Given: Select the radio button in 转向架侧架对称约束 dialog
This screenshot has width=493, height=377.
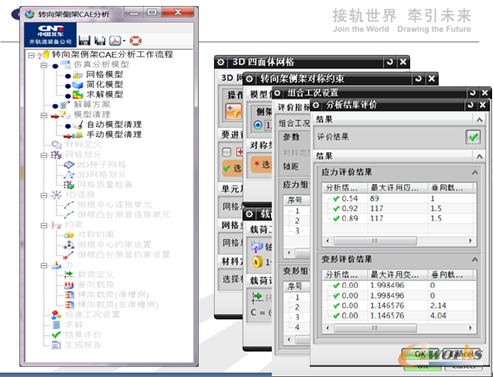Looking at the screenshot, I should click(258, 125).
